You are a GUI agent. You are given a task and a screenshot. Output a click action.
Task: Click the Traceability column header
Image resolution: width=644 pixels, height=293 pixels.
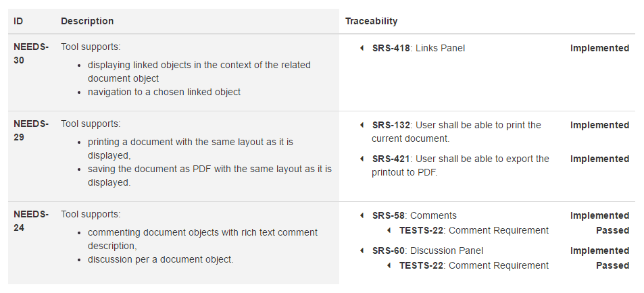click(371, 22)
